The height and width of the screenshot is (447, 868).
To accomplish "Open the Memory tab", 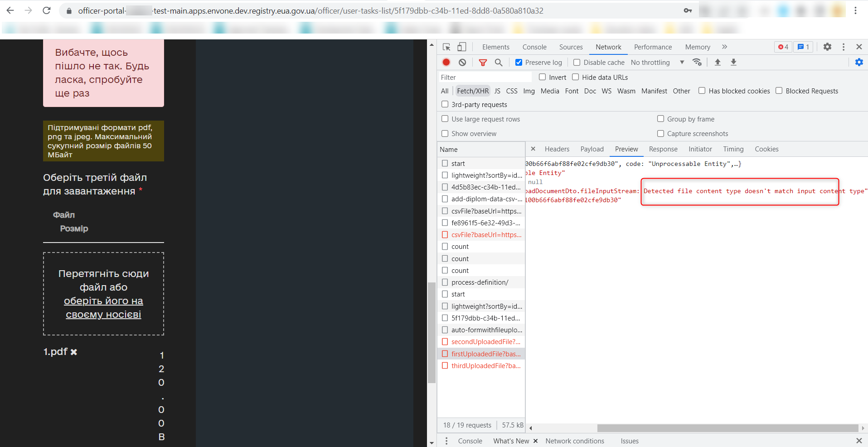I will coord(698,47).
